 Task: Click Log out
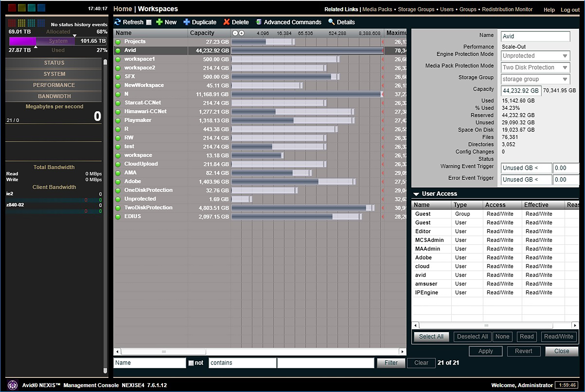tap(570, 10)
